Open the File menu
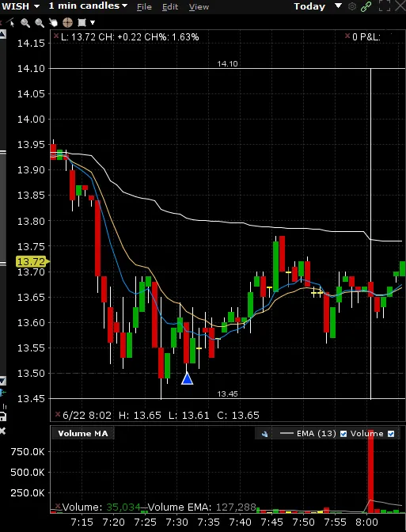 (144, 7)
